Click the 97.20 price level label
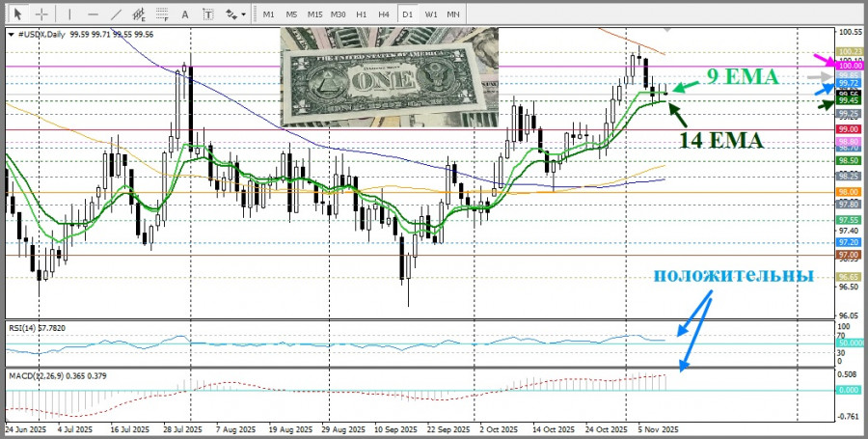The height and width of the screenshot is (439, 868). click(x=849, y=242)
